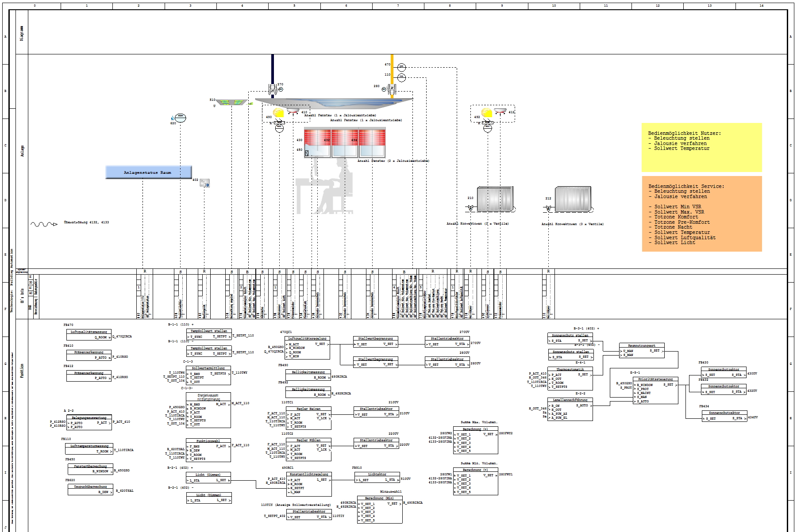797x532 pixels.
Task: Select the Berechnung (Min) block
Action: [380, 509]
